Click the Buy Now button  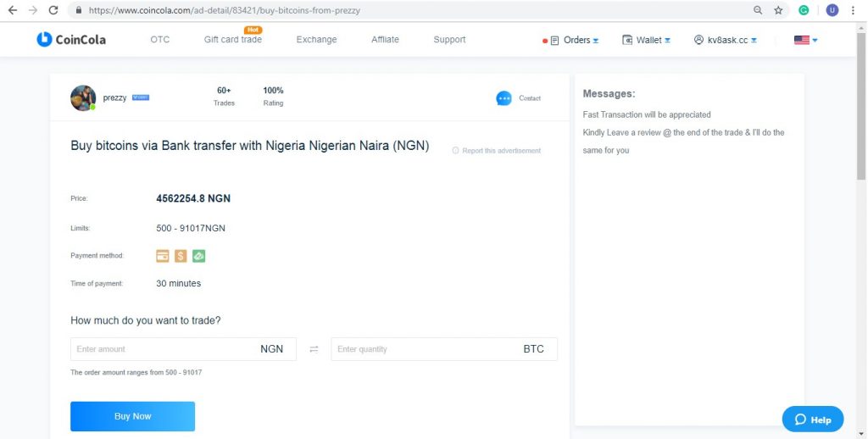tap(132, 416)
